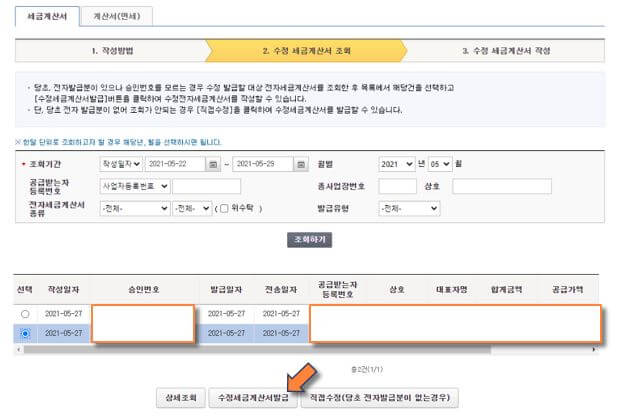Image resolution: width=619 pixels, height=418 pixels.
Task: Click the 조회하기 search button
Action: pyautogui.click(x=310, y=240)
